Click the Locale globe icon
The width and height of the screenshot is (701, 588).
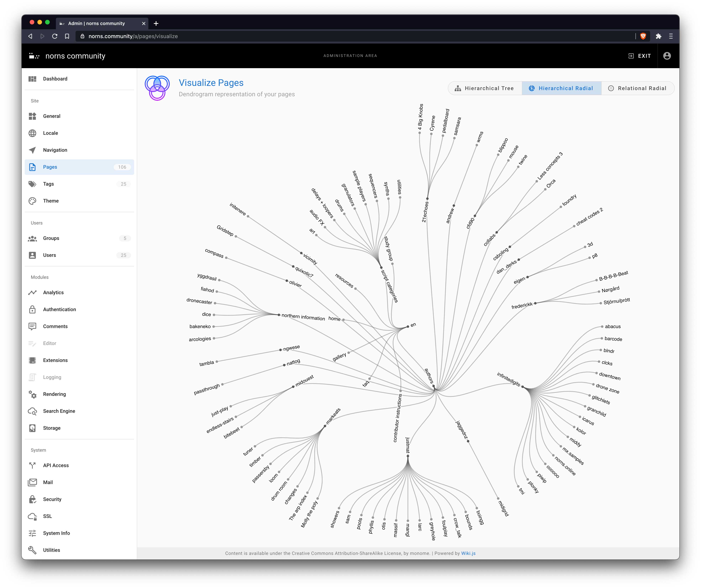32,133
